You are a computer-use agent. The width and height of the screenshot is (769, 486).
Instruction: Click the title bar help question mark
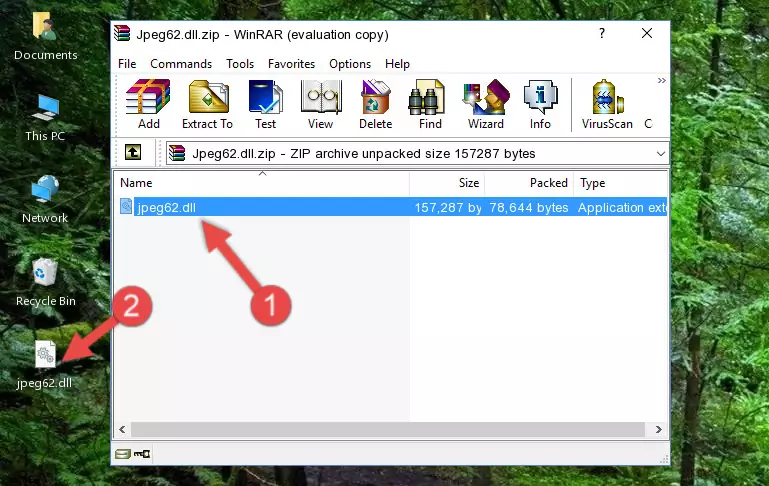(602, 33)
